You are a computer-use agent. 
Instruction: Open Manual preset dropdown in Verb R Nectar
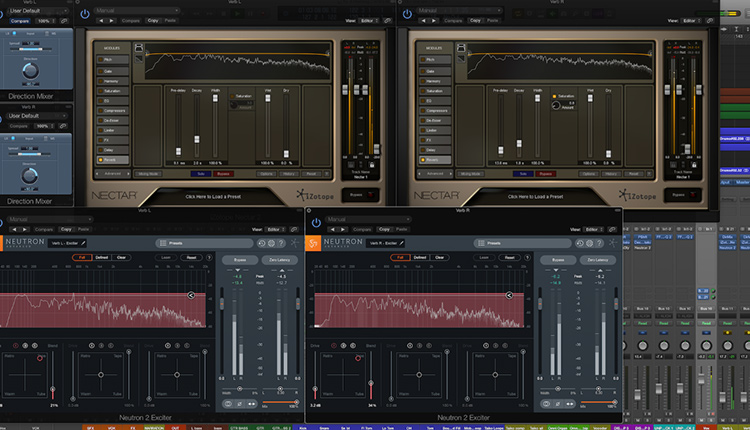click(x=459, y=10)
